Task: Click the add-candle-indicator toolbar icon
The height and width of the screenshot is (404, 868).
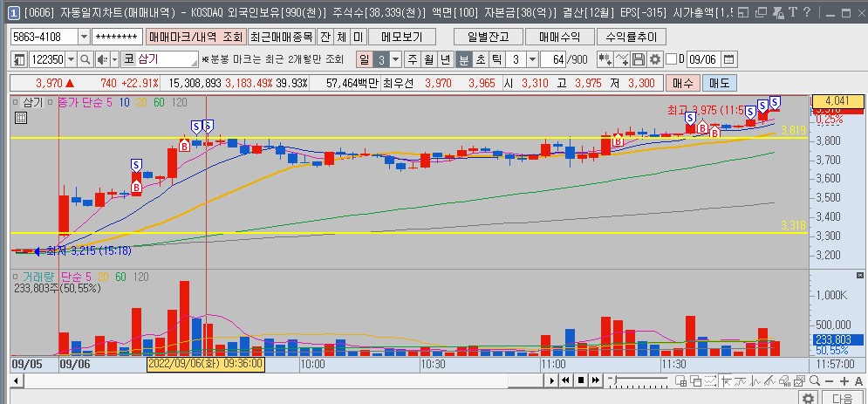Action: [605, 59]
